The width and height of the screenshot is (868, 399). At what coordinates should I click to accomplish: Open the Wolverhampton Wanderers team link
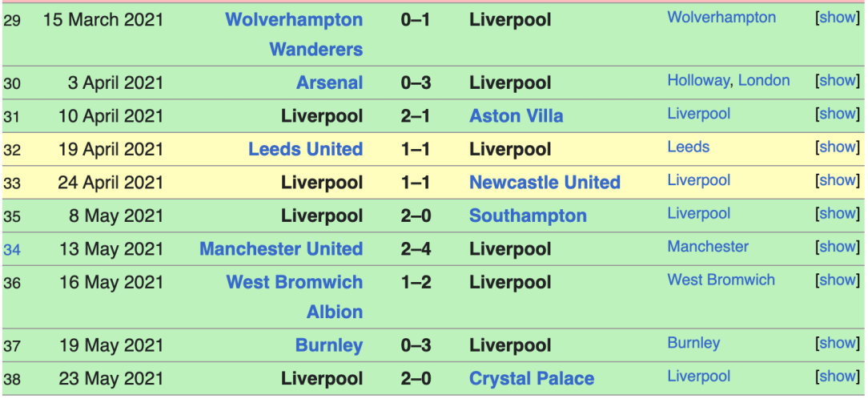click(x=295, y=34)
